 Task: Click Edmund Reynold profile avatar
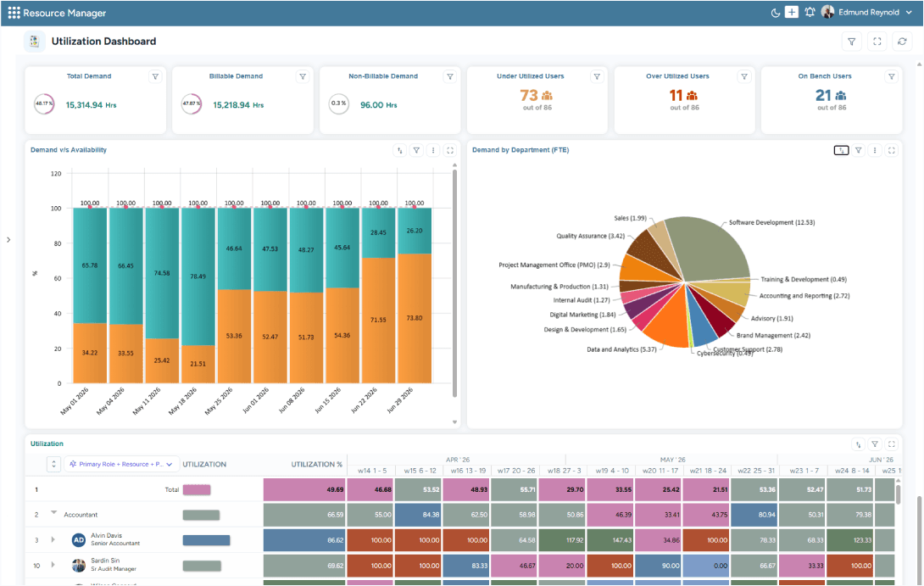pos(827,12)
